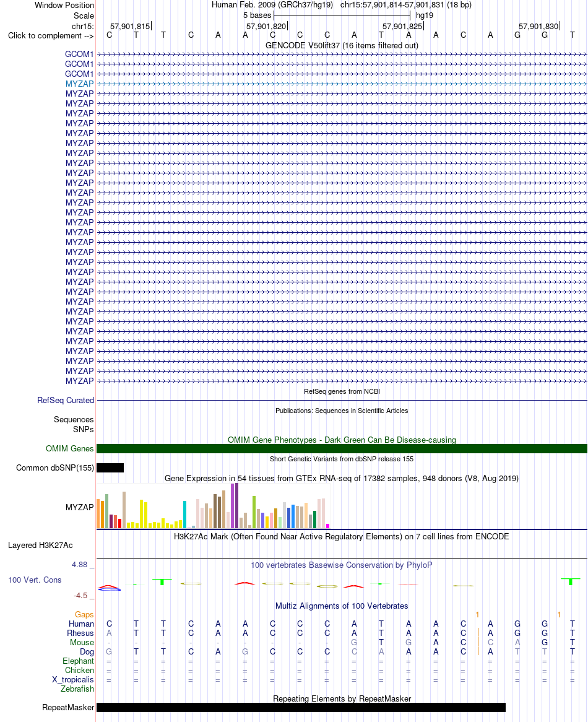This screenshot has height=722, width=588.
Task: Click the tallest purple bar in the GTEx expression chart
Action: (237, 505)
